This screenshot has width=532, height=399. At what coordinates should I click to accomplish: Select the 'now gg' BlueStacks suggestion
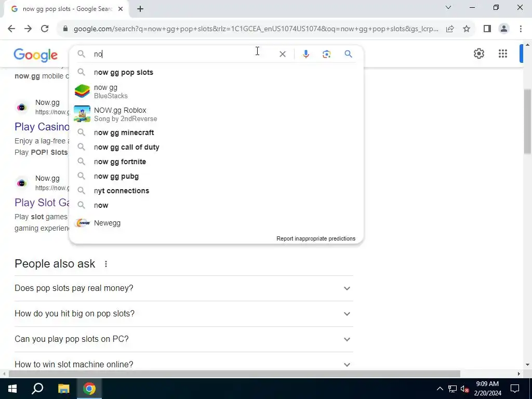(216, 91)
